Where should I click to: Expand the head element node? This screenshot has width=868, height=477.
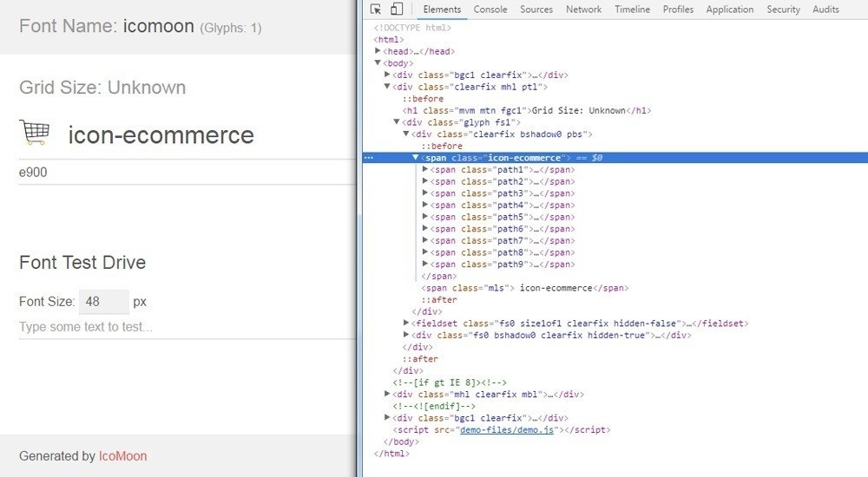[x=378, y=51]
